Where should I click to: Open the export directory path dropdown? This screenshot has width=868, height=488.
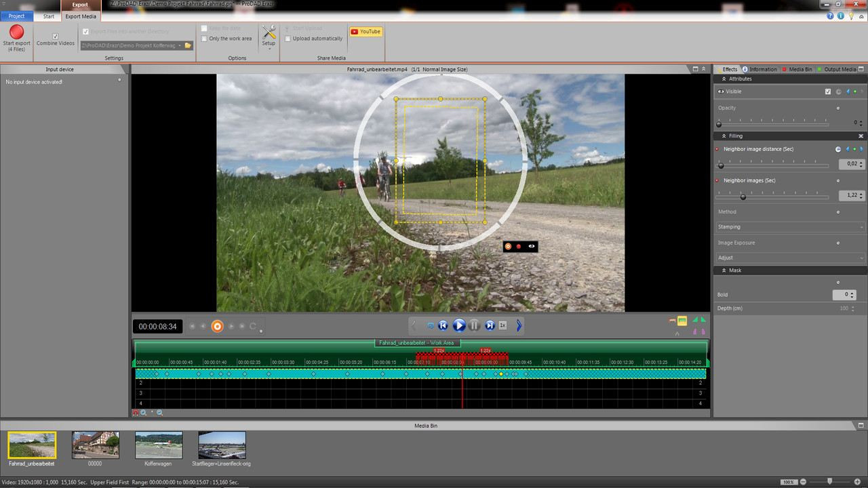click(x=180, y=45)
